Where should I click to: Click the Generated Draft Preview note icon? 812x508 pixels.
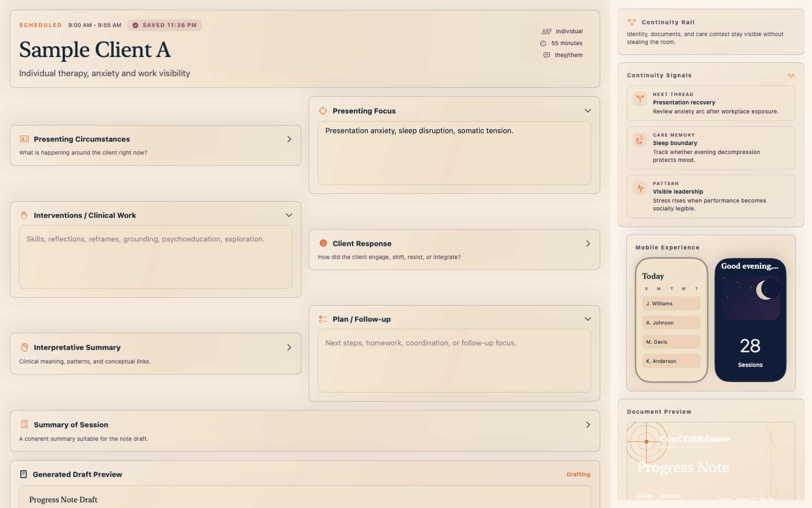tap(23, 474)
